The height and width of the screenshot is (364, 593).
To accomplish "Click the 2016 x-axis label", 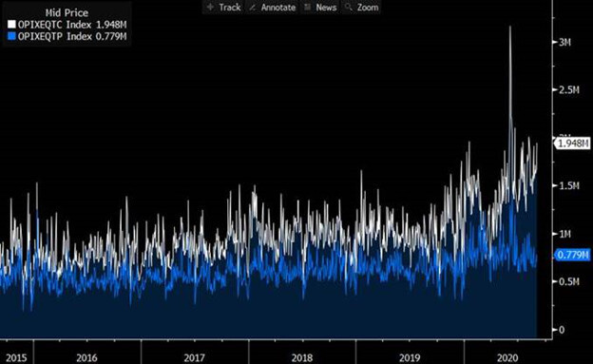I will click(86, 358).
